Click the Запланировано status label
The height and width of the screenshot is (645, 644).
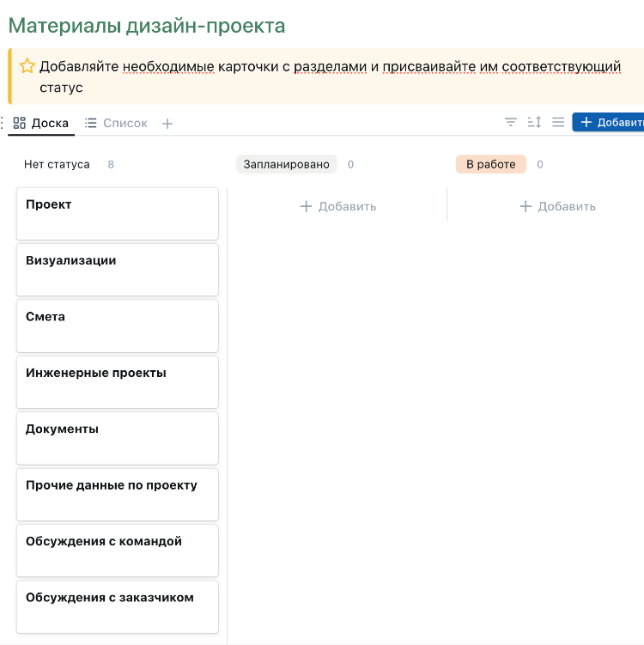[x=286, y=164]
